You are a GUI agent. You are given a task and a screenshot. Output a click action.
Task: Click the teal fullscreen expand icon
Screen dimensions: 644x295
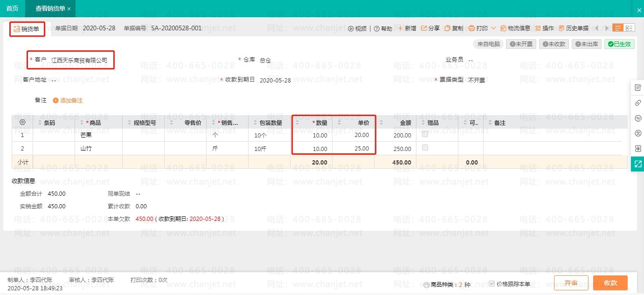coord(637,164)
